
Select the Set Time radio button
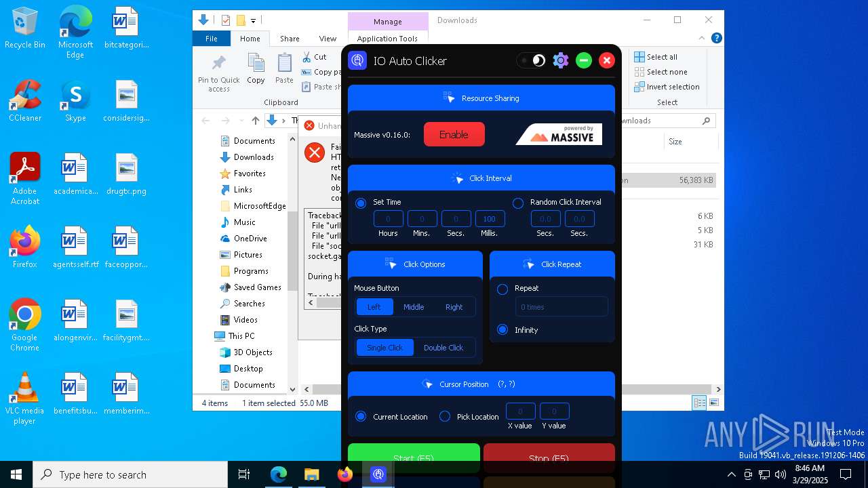[361, 203]
